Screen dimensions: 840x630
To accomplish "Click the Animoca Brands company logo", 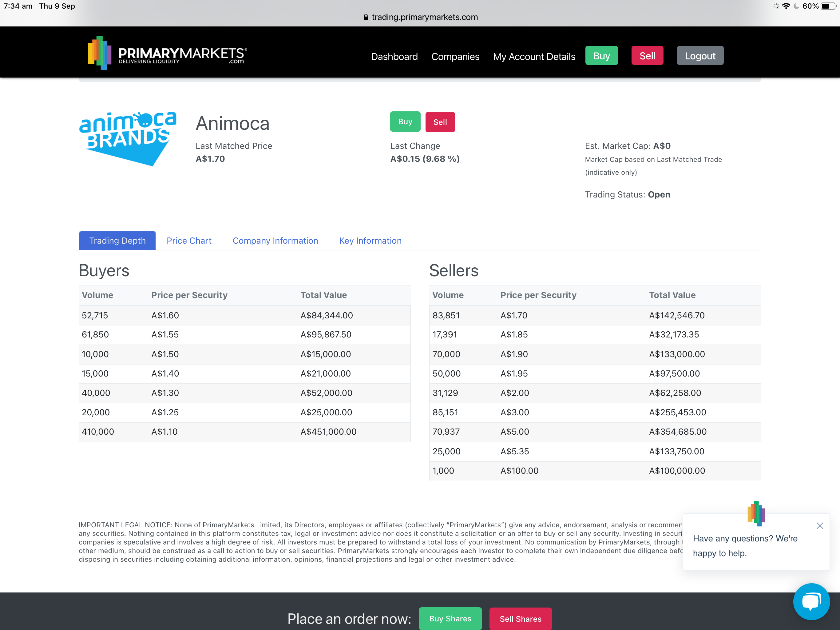I will (x=128, y=138).
